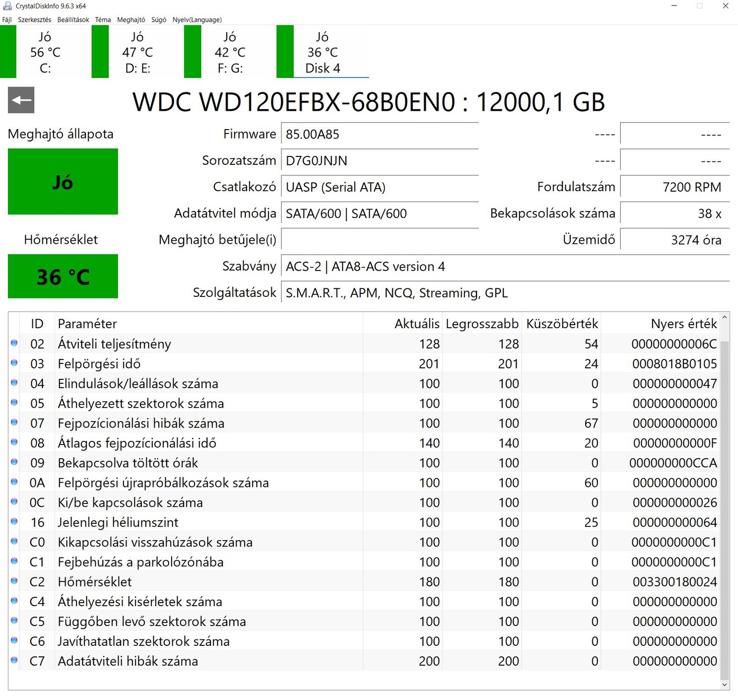Open the Beállítások menu
The height and width of the screenshot is (700, 738).
(x=73, y=20)
